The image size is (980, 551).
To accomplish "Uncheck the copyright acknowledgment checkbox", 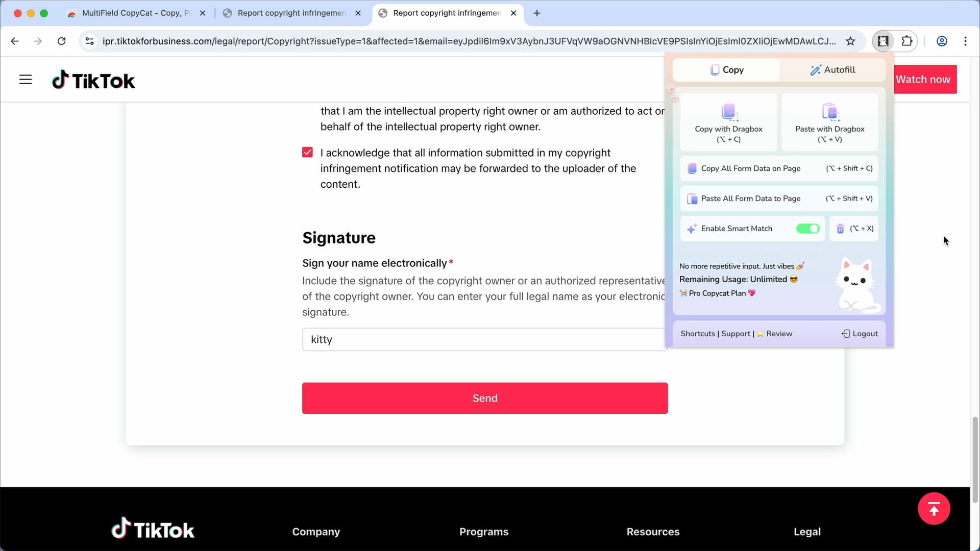I will point(307,152).
